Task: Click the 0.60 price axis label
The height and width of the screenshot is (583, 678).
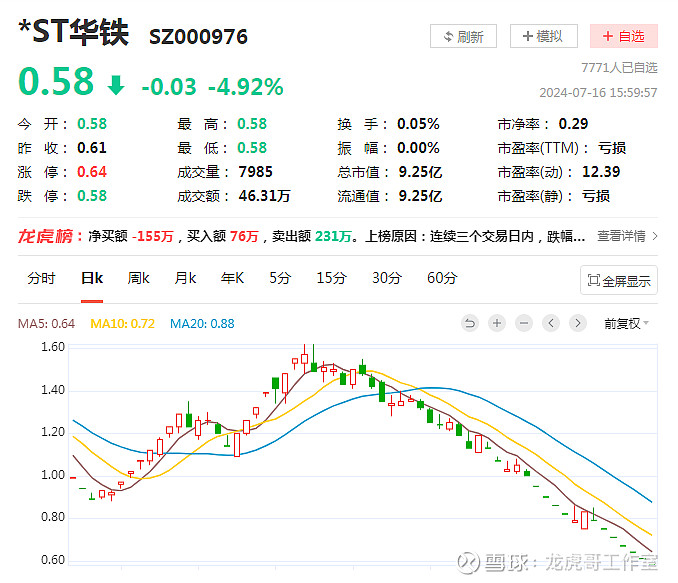Action: 53,560
